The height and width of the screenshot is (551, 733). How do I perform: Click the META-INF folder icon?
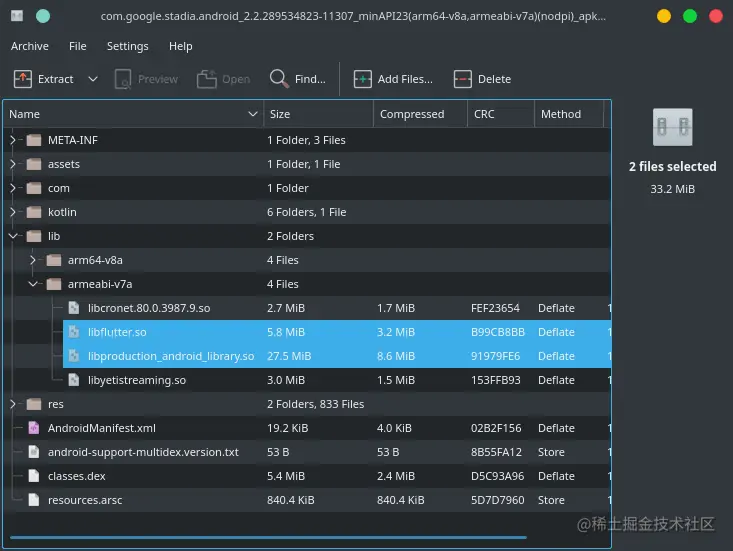click(x=34, y=140)
